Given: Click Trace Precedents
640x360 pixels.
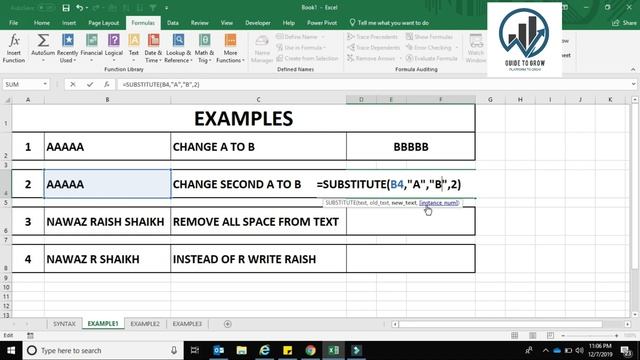Looking at the screenshot, I should pyautogui.click(x=372, y=37).
